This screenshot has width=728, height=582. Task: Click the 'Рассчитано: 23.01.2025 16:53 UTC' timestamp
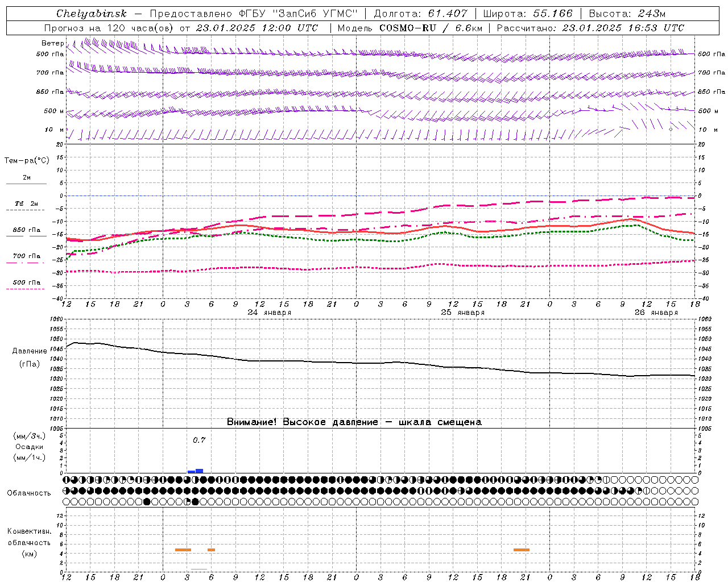pos(590,28)
